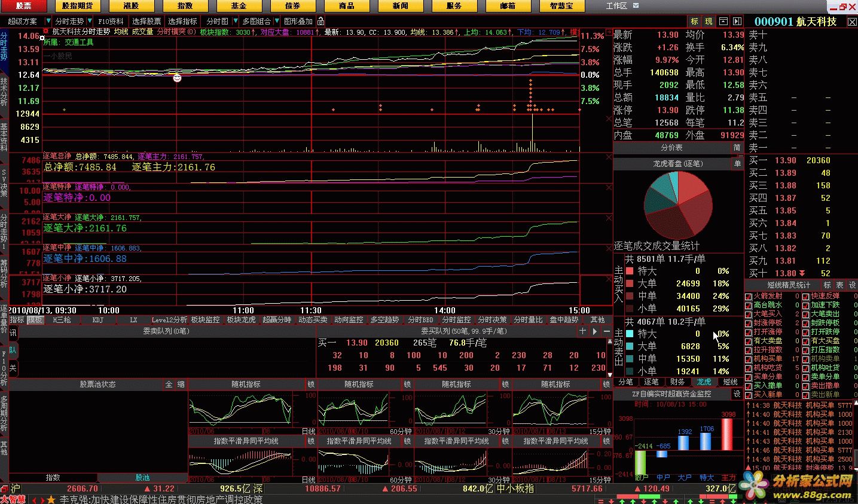Toggle the 大笔买入 checkbox

pos(749,314)
